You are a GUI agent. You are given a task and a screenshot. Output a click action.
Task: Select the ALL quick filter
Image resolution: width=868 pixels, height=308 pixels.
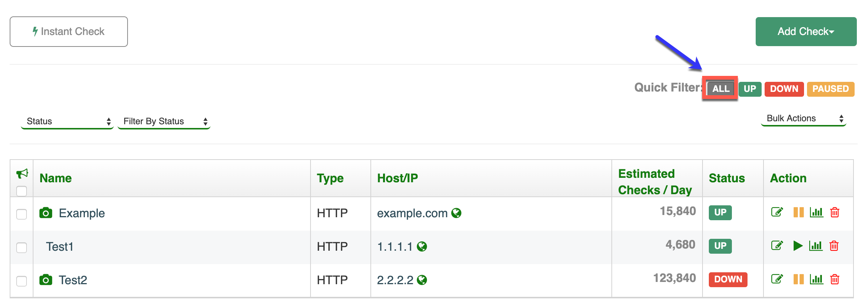pos(721,89)
